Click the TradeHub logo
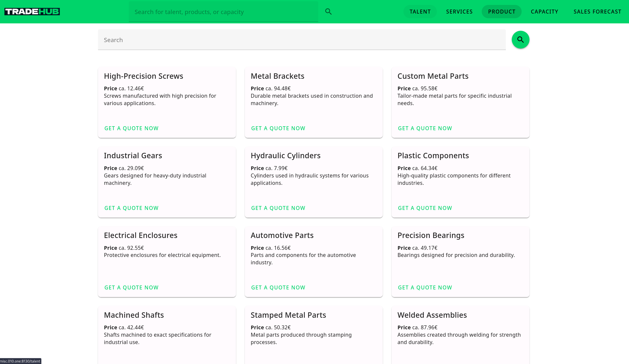 point(32,12)
